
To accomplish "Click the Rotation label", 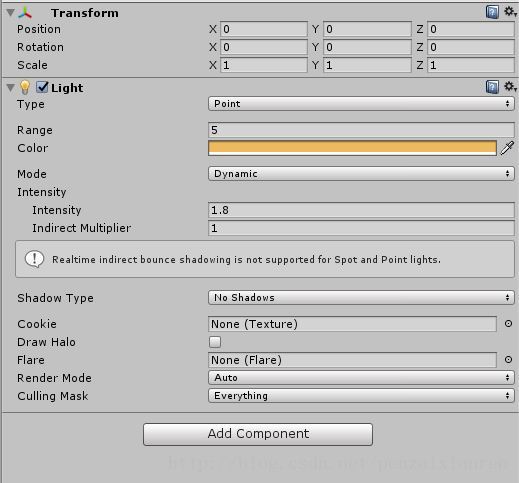I will click(x=40, y=47).
